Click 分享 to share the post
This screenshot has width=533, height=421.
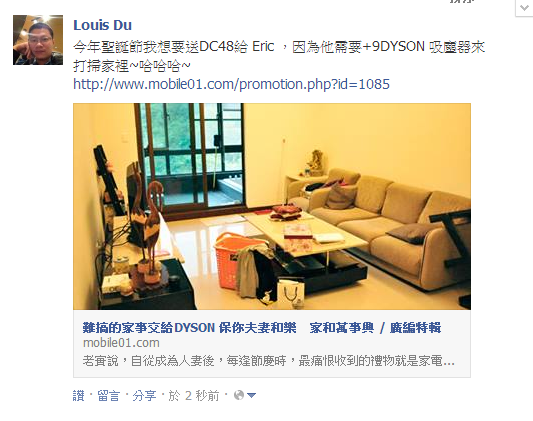pyautogui.click(x=144, y=396)
